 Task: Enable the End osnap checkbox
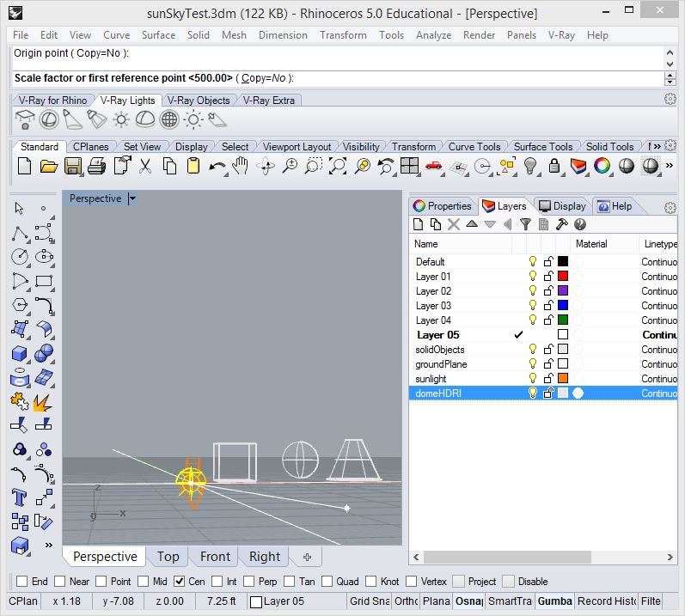point(21,582)
